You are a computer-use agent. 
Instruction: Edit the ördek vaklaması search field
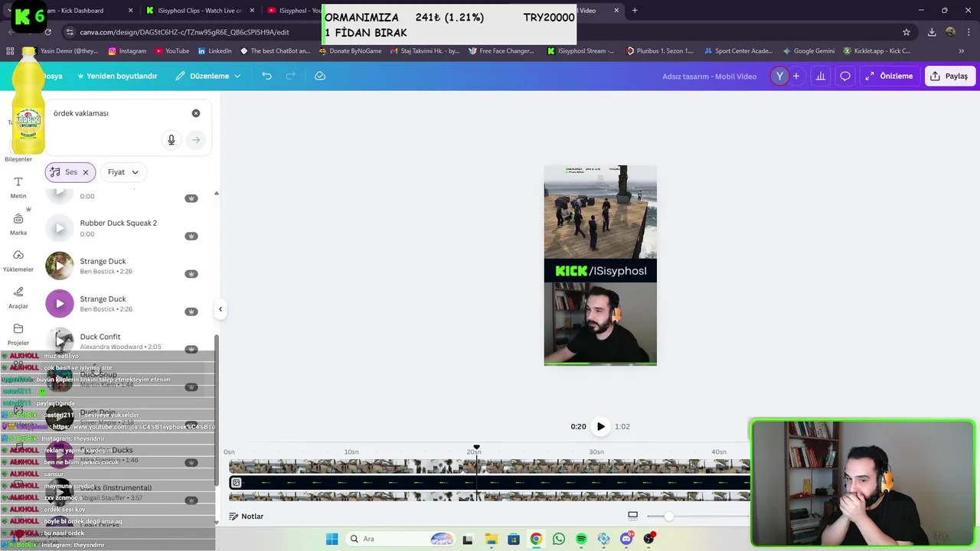point(115,113)
